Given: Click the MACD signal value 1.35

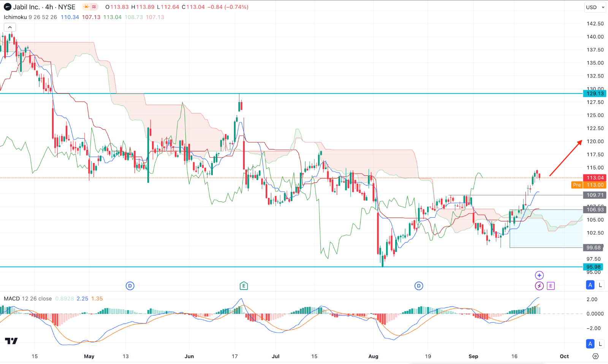Looking at the screenshot, I should point(97,299).
